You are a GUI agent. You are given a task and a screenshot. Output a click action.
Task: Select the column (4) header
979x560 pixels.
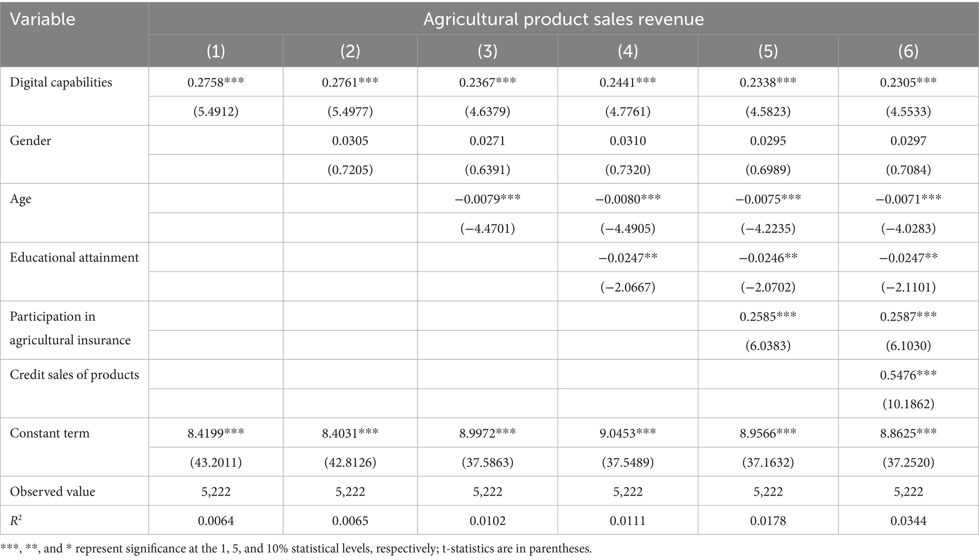[x=627, y=51]
